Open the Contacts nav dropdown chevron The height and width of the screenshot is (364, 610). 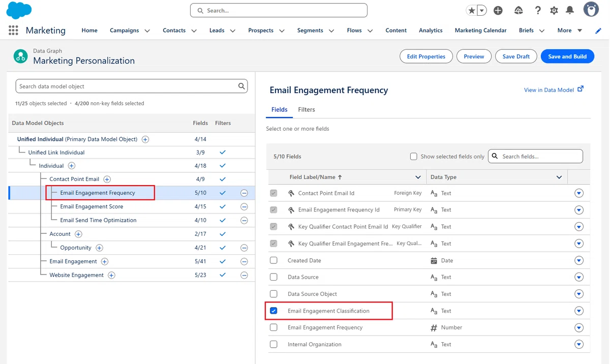point(194,31)
